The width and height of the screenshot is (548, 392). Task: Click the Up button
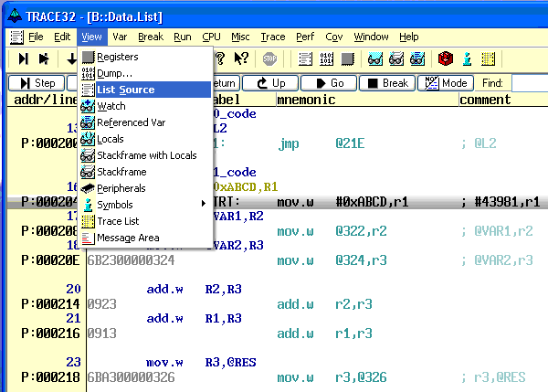(x=270, y=83)
